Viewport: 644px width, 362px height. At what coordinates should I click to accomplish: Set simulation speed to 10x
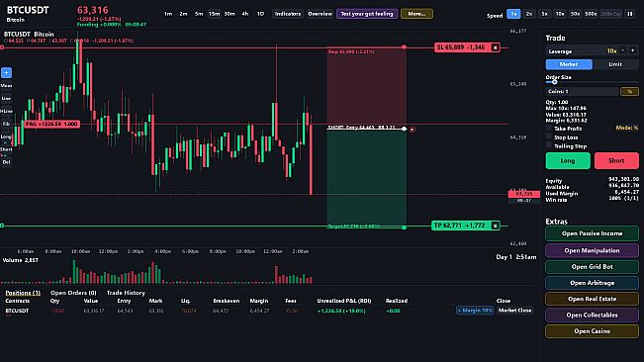click(560, 14)
